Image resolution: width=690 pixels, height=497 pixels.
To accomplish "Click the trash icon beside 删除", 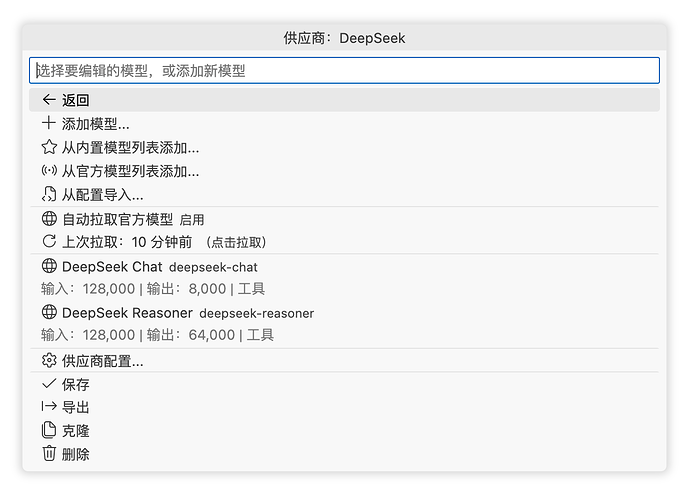I will 49,453.
